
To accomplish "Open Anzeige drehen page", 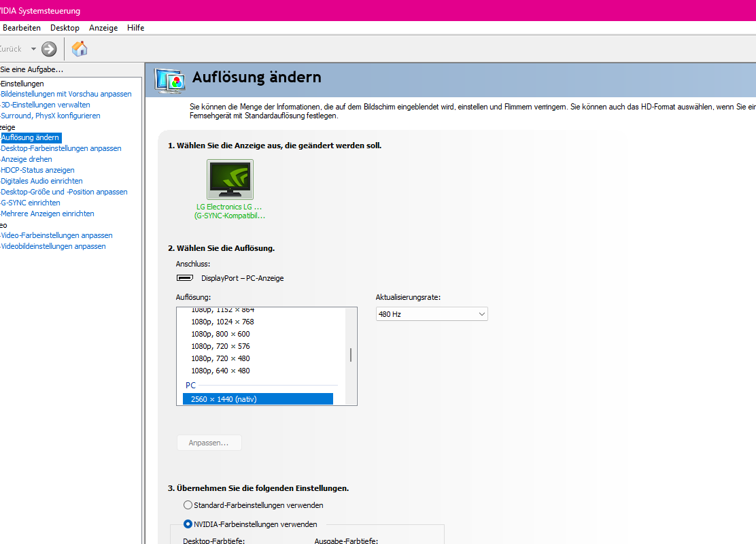I will tap(27, 159).
